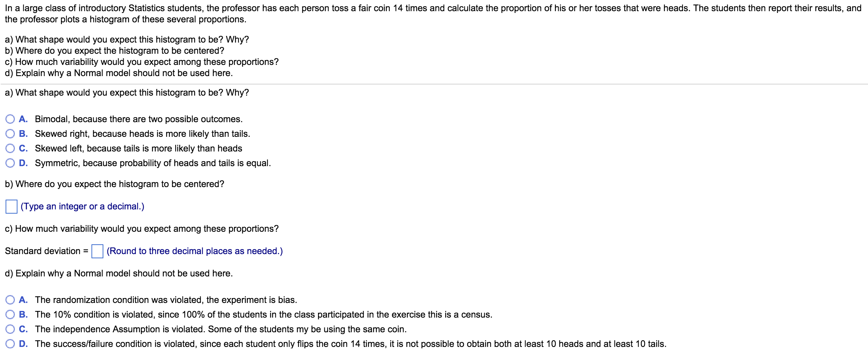
Task: Select success/failure condition violated option
Action: click(10, 344)
